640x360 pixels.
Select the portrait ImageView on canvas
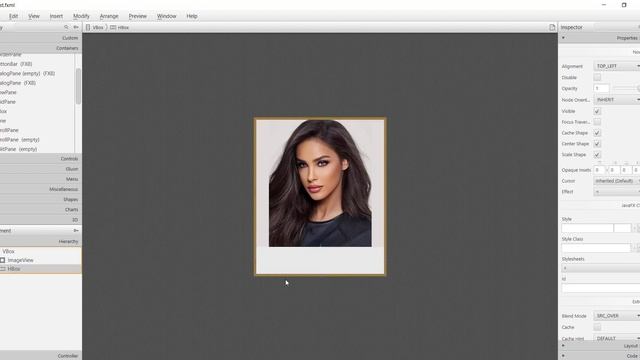pos(320,183)
